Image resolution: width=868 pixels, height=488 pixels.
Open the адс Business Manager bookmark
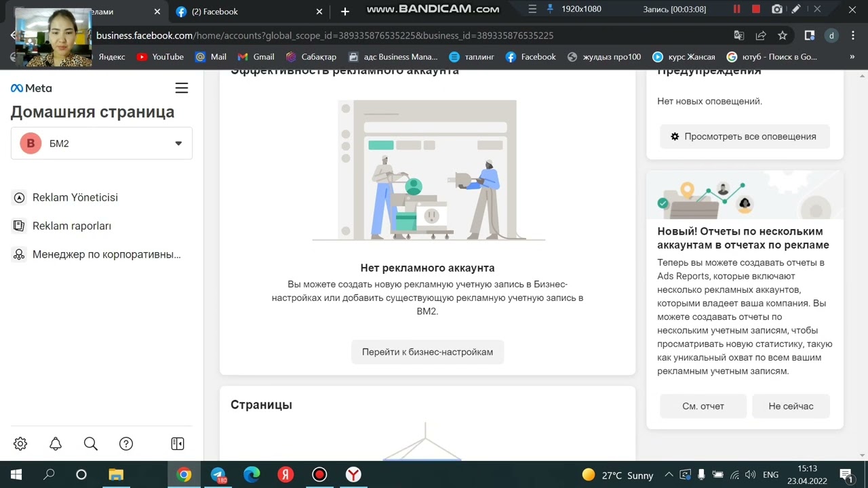pos(393,57)
